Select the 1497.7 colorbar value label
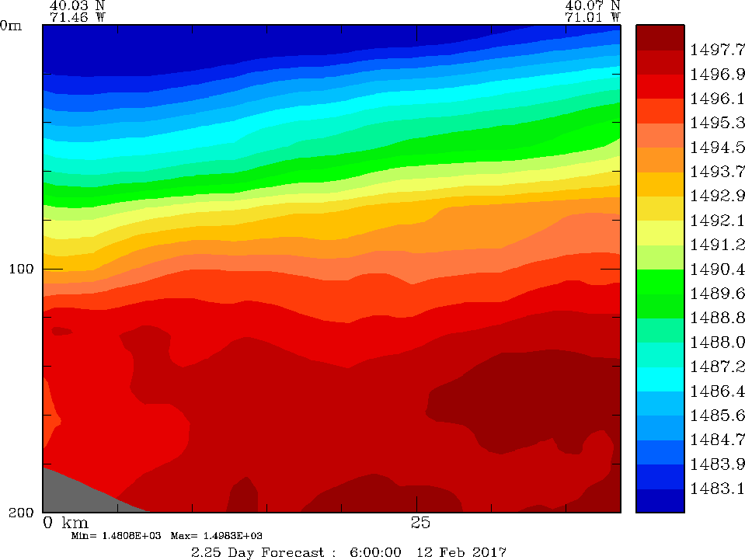The image size is (745, 560). 711,50
